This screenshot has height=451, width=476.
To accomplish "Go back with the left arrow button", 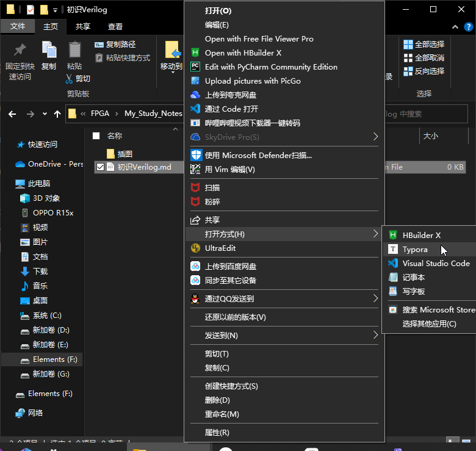I will [x=12, y=114].
